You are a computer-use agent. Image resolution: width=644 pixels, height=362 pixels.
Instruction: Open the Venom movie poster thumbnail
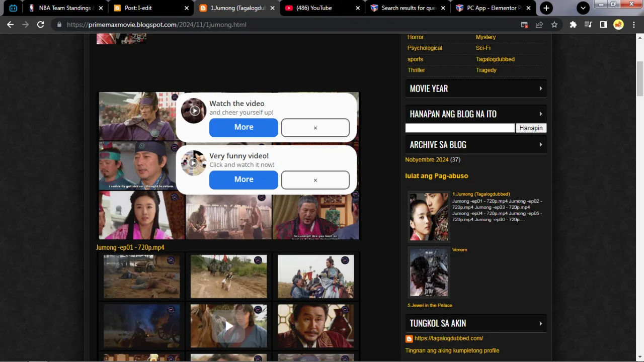point(429,273)
